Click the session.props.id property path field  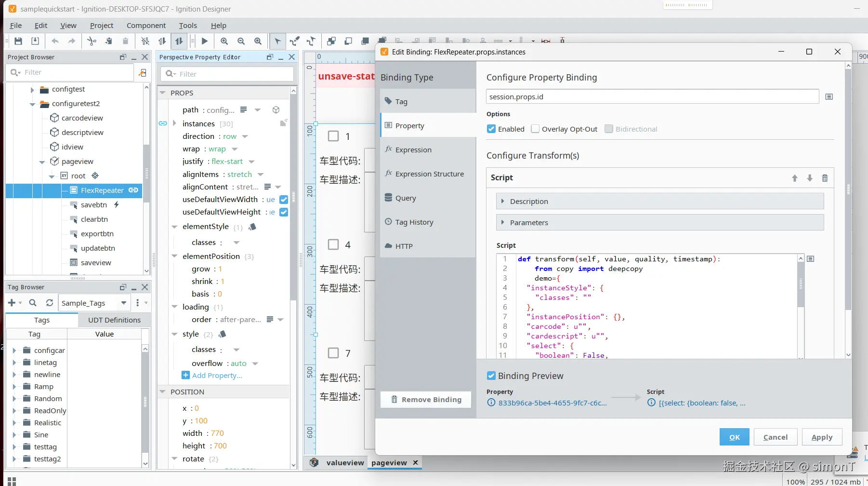pos(652,97)
